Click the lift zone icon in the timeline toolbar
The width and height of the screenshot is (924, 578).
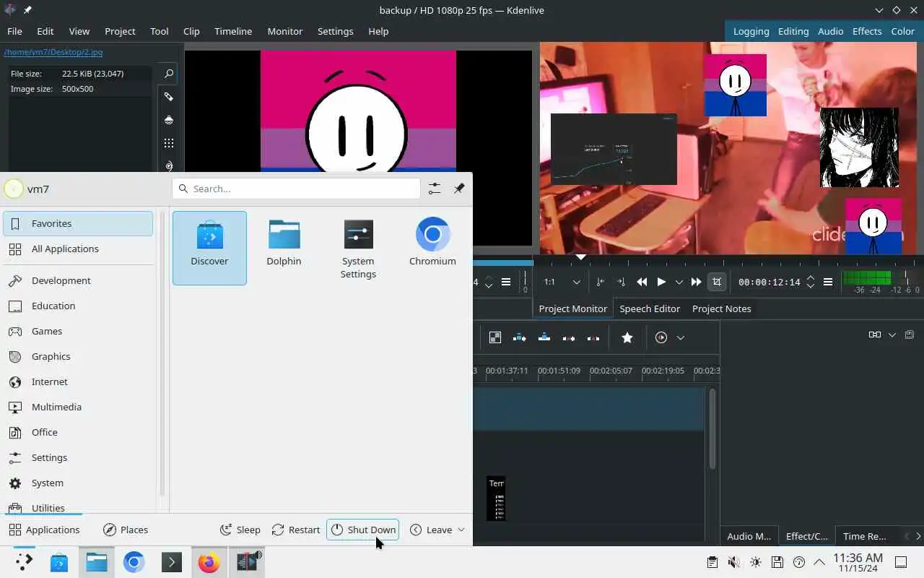(593, 337)
